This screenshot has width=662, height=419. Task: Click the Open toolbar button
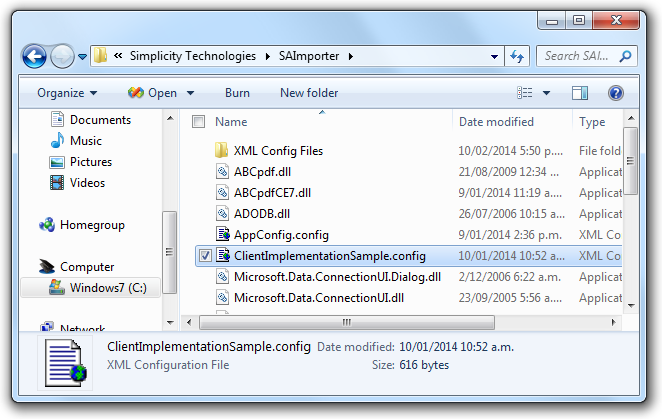pos(152,93)
